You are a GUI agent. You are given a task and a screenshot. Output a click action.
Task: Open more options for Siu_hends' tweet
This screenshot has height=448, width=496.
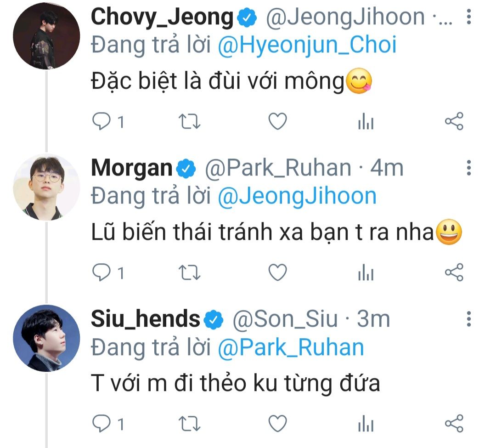click(468, 318)
